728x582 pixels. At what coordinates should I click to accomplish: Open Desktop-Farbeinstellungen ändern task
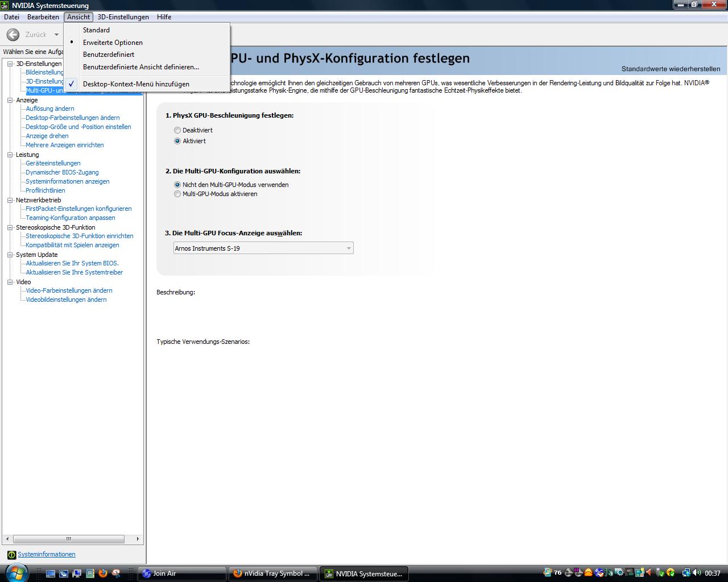[x=73, y=118]
